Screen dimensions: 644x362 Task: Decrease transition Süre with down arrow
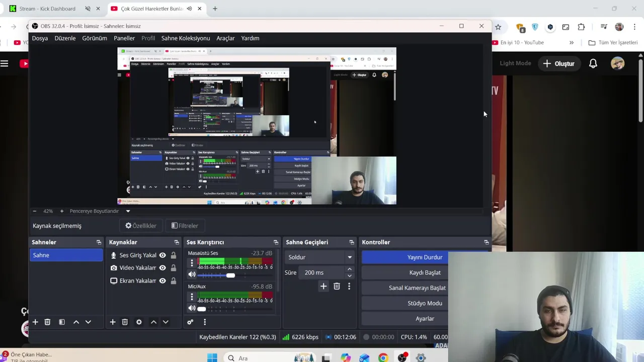[x=349, y=276]
